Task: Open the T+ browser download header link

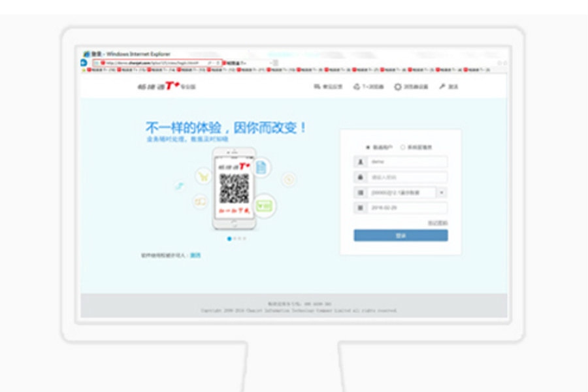Action: click(368, 87)
